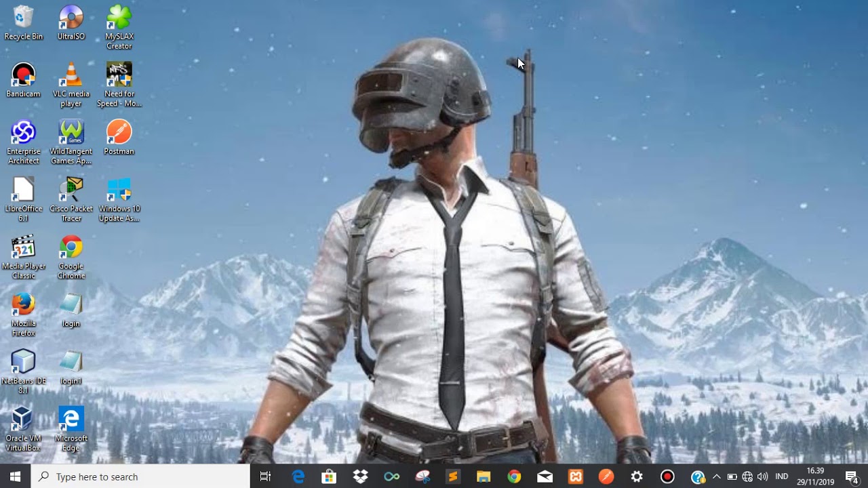Select the Cisco Packet Tracer shortcut
This screenshot has height=488, width=868.
pos(71,200)
